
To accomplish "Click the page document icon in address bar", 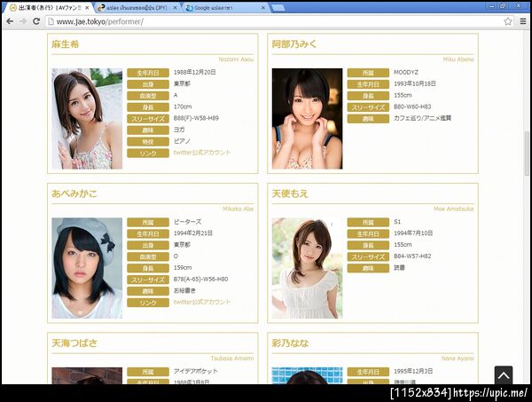I will pos(51,21).
